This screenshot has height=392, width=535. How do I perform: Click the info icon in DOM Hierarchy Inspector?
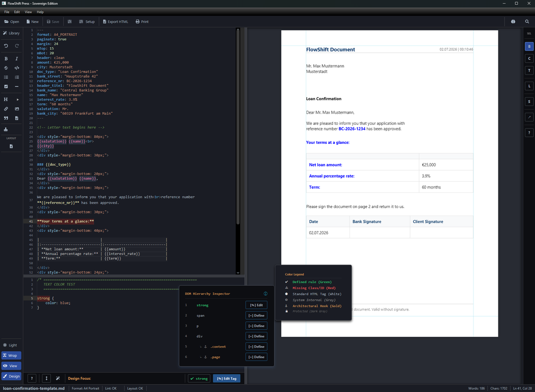[x=266, y=294]
